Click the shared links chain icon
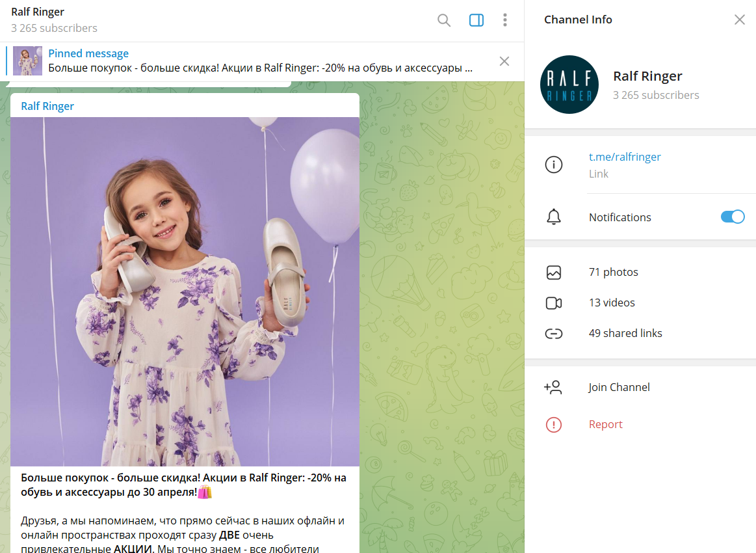The image size is (756, 553). click(x=553, y=334)
